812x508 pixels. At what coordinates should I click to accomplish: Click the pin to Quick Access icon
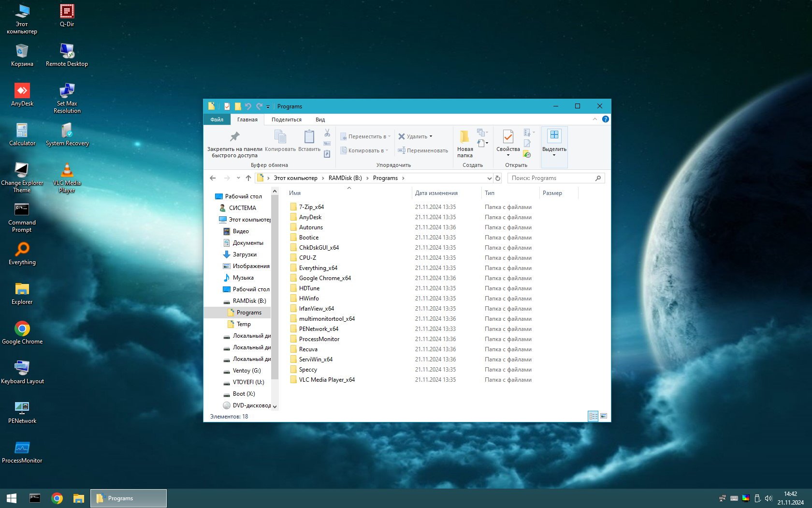[x=234, y=137]
